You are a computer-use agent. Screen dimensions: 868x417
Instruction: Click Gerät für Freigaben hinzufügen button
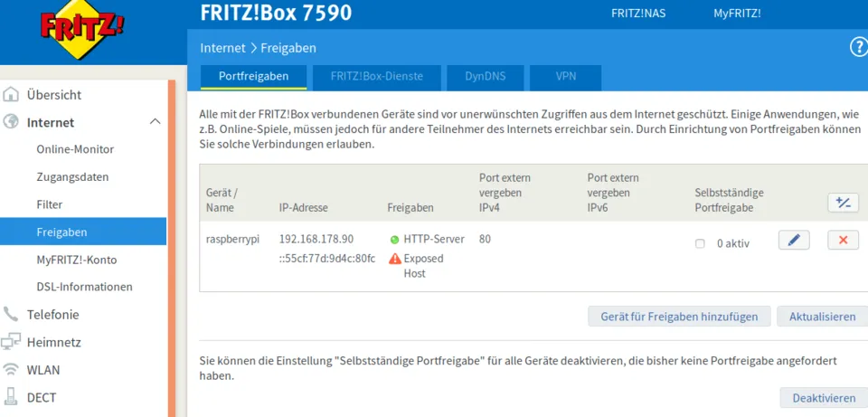(679, 317)
